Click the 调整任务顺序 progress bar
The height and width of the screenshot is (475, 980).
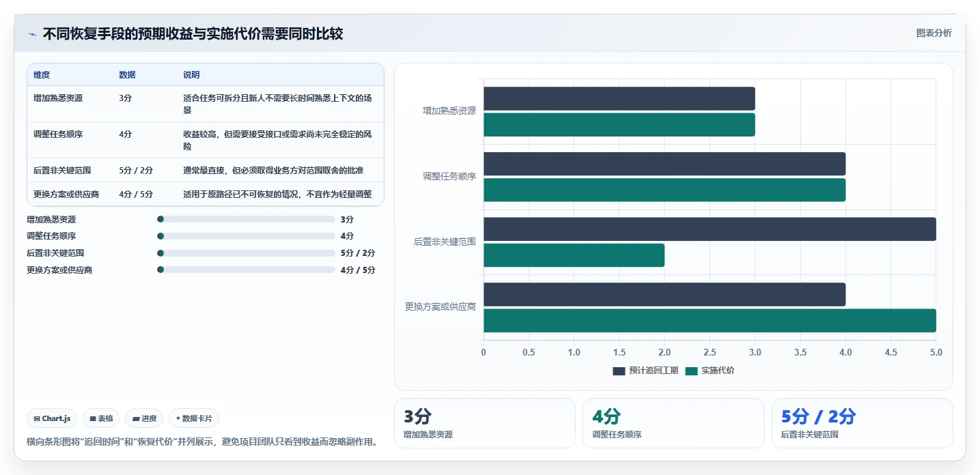pyautogui.click(x=246, y=236)
